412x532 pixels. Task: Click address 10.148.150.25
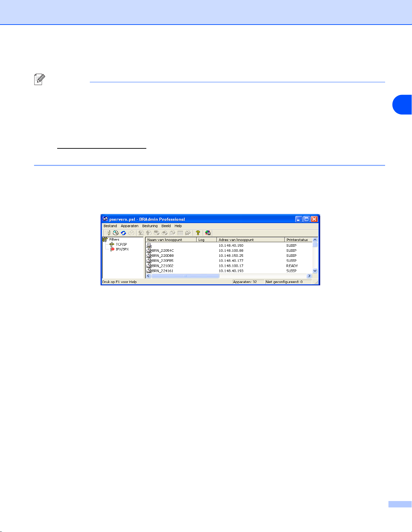pos(231,256)
